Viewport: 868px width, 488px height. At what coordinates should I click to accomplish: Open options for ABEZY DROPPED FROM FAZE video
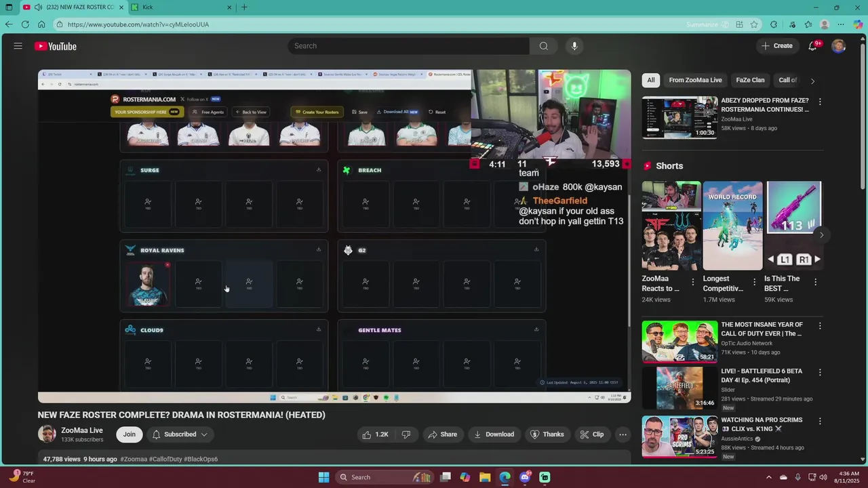pyautogui.click(x=820, y=102)
